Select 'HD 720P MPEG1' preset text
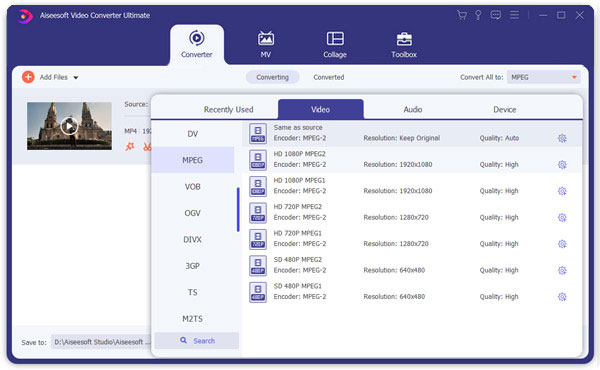 (x=297, y=233)
